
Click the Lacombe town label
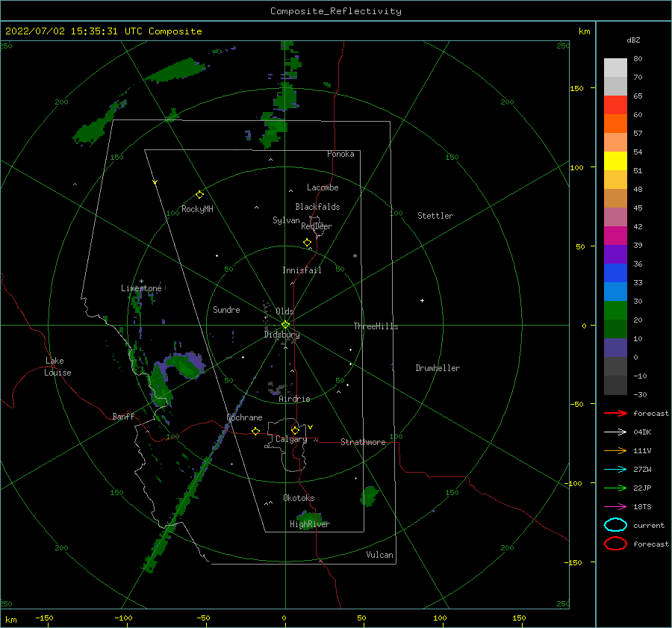[x=323, y=187]
